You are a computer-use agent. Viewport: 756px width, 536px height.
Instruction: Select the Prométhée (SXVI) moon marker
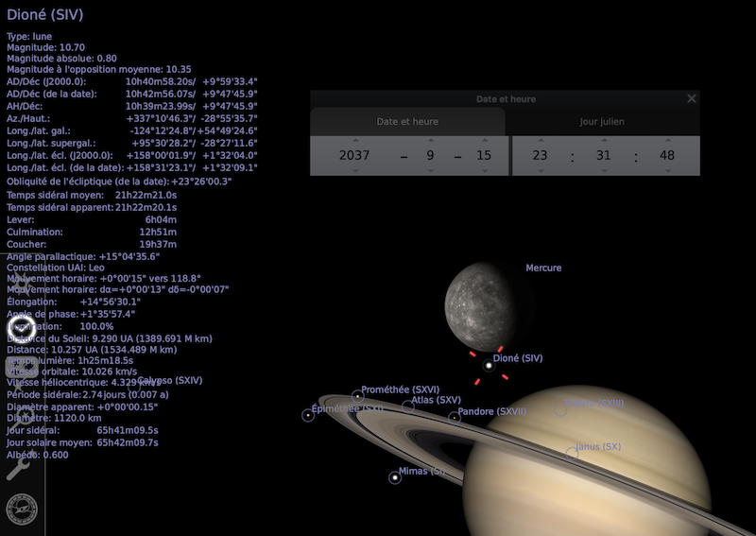[x=357, y=396]
